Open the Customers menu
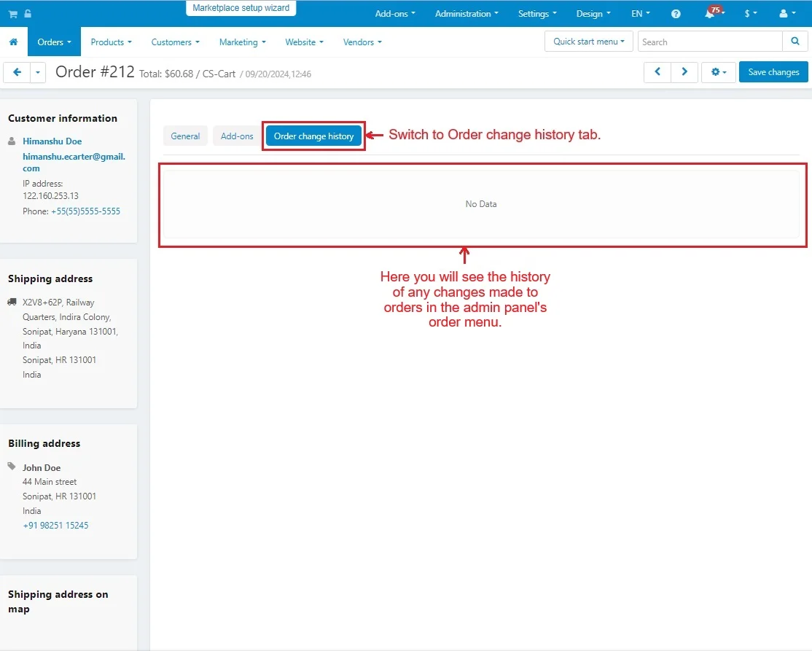The height and width of the screenshot is (651, 812). (x=175, y=42)
